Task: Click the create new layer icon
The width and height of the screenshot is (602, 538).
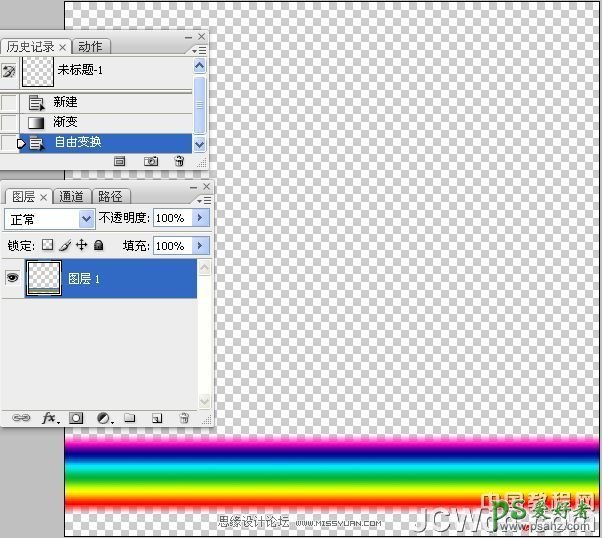Action: (157, 418)
